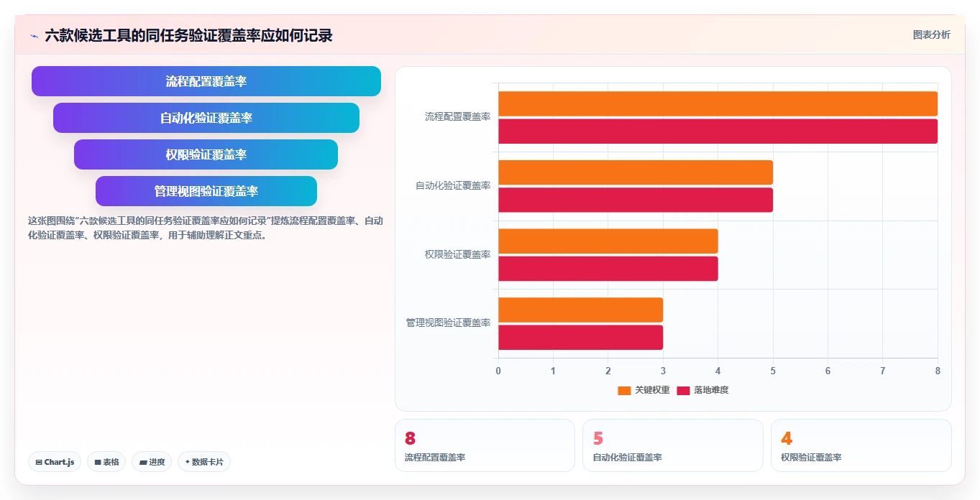Click the red bar for 权限验证覆盖率
980x500 pixels.
608,269
